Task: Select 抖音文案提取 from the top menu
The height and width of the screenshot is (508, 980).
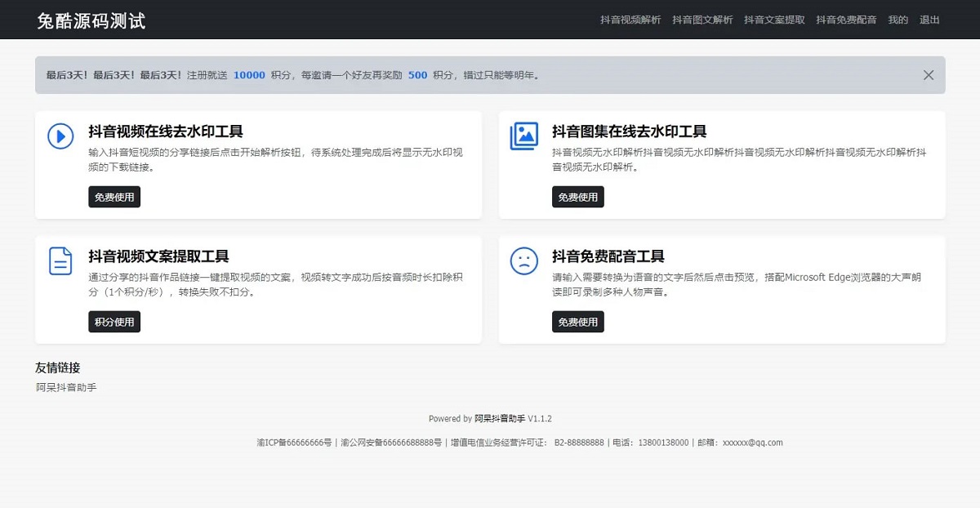Action: [774, 20]
